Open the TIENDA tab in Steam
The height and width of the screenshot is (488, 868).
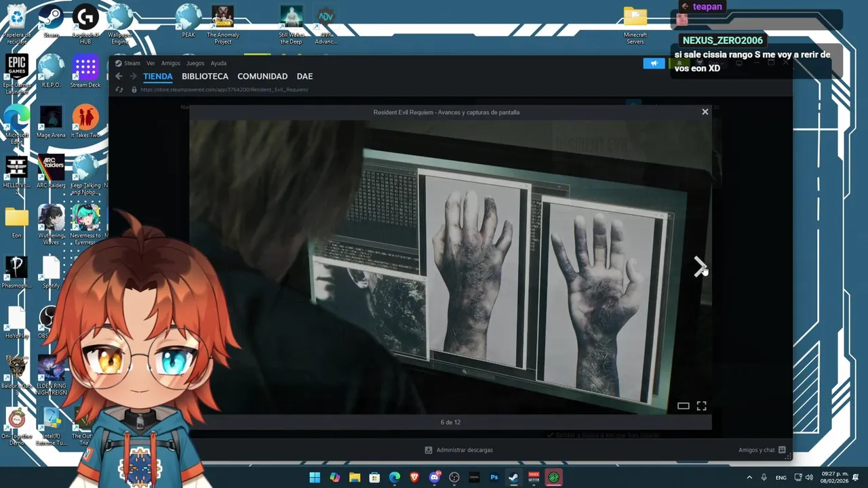(158, 77)
